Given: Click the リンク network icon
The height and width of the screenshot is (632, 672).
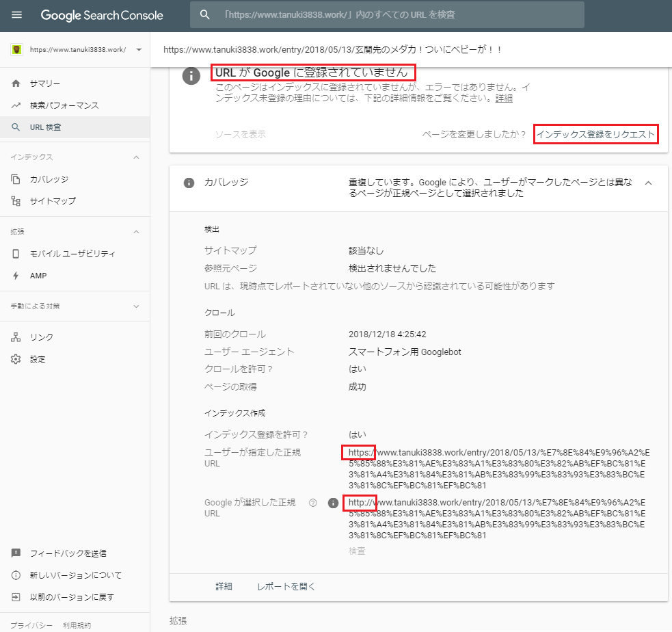Looking at the screenshot, I should point(16,337).
